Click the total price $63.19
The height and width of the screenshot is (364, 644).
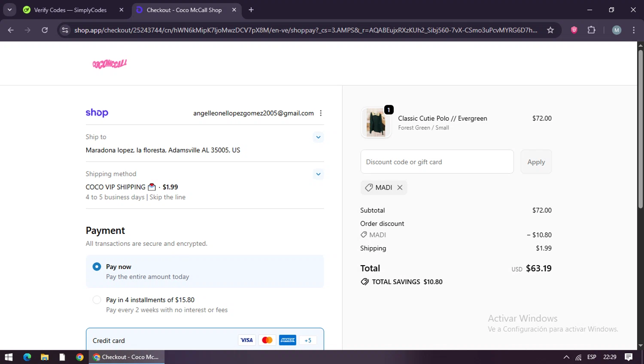pyautogui.click(x=538, y=269)
